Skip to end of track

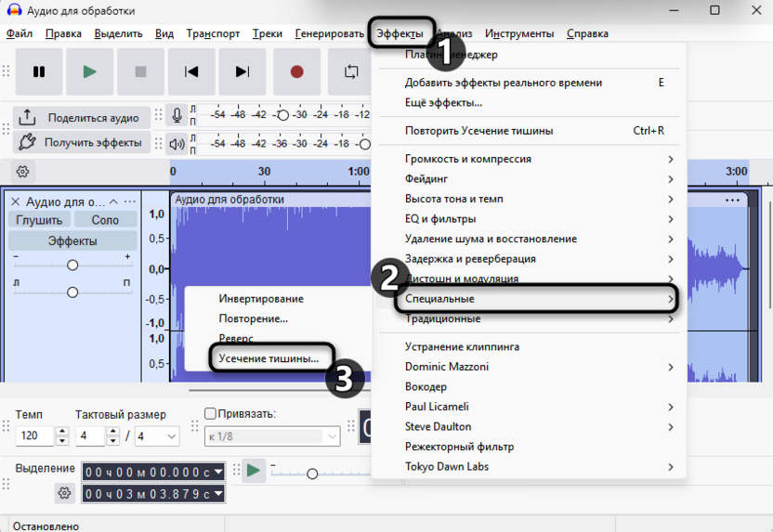click(x=242, y=71)
